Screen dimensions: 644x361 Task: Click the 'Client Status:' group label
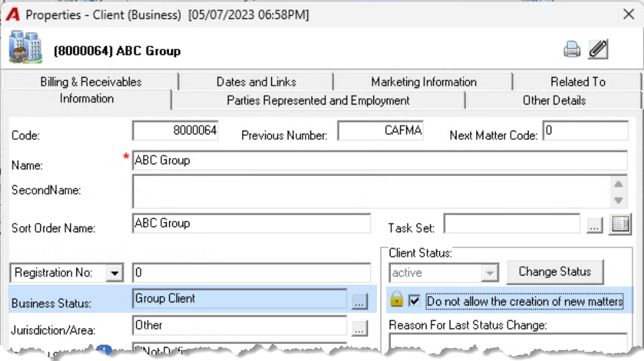click(420, 253)
